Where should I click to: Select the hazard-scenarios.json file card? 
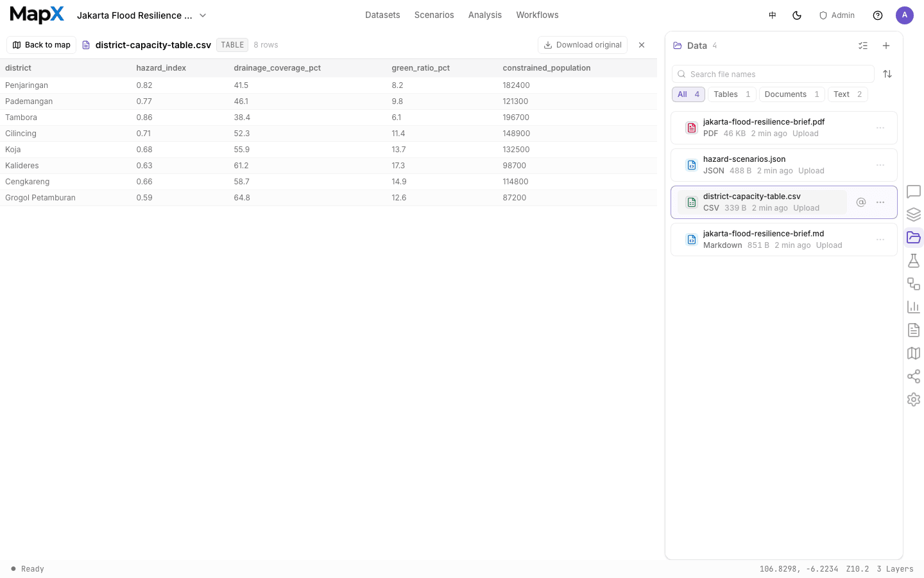point(784,165)
